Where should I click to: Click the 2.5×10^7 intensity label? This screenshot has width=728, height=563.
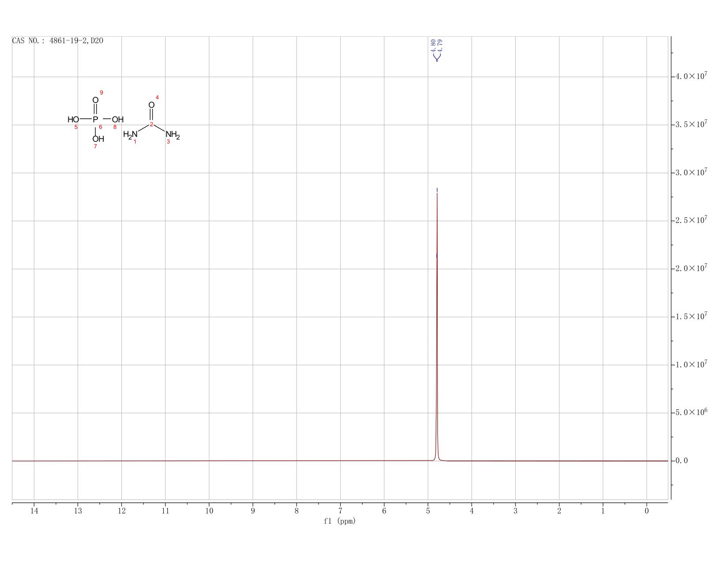691,220
